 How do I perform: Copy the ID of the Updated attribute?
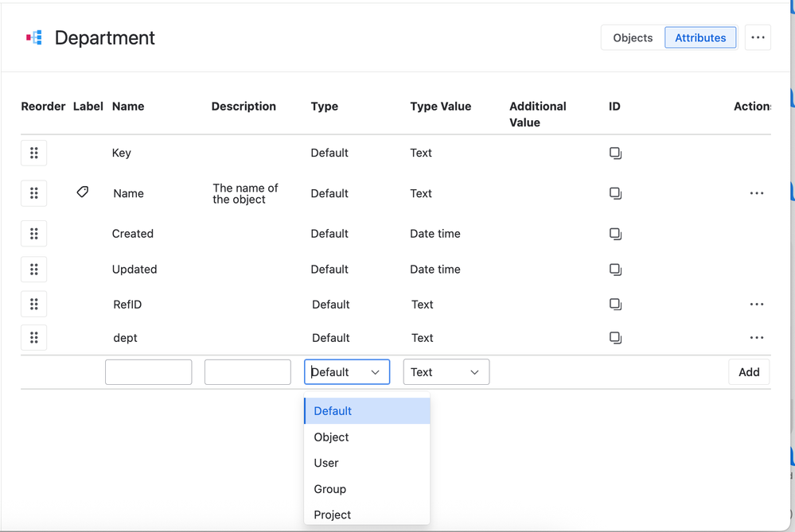[x=615, y=270]
